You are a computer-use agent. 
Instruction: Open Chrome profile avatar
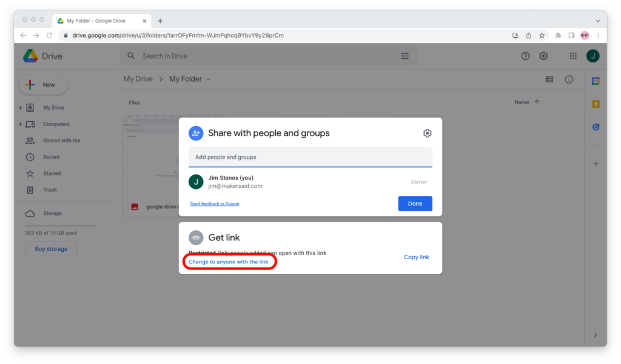585,36
